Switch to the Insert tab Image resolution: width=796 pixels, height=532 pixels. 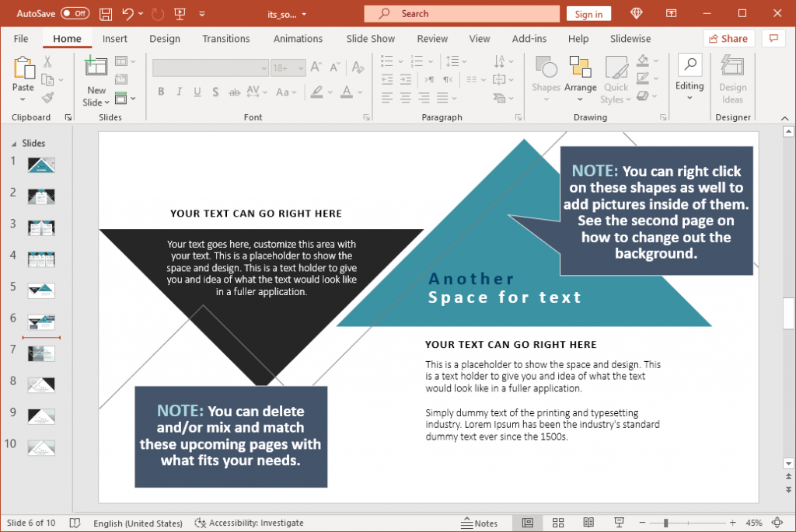pyautogui.click(x=114, y=38)
